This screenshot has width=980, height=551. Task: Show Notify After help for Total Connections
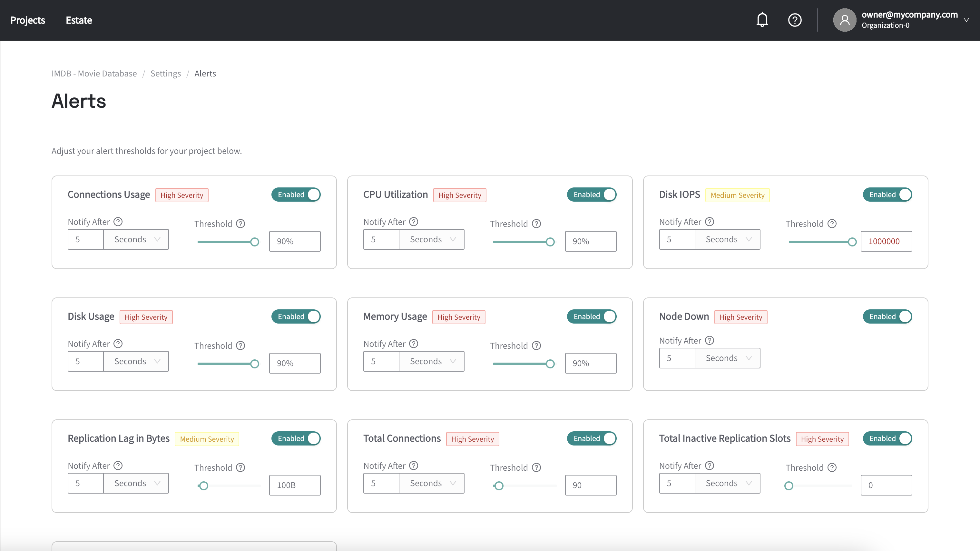coord(414,465)
